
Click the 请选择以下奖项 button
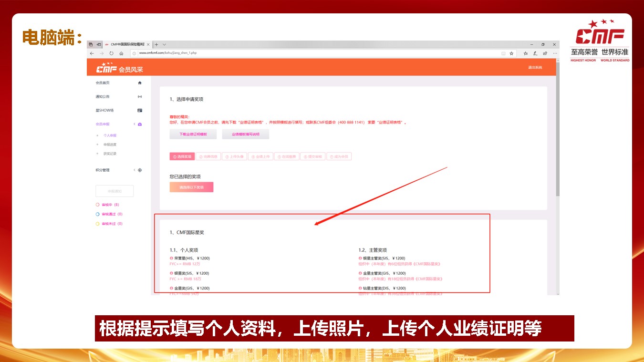191,187
